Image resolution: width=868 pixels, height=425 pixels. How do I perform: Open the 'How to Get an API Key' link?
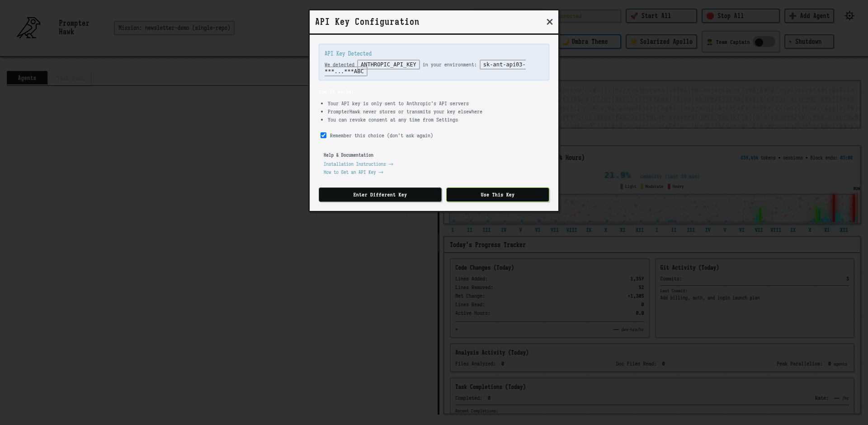(x=350, y=172)
